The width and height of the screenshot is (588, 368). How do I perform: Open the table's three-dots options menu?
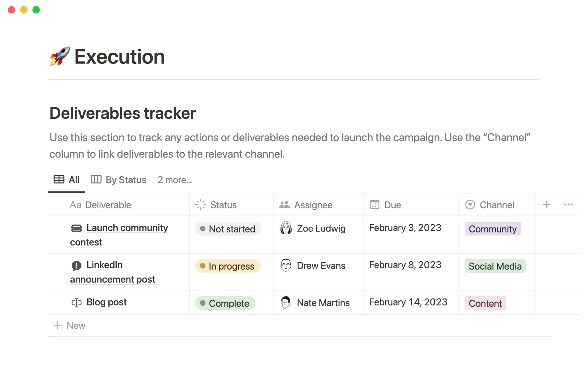click(568, 205)
